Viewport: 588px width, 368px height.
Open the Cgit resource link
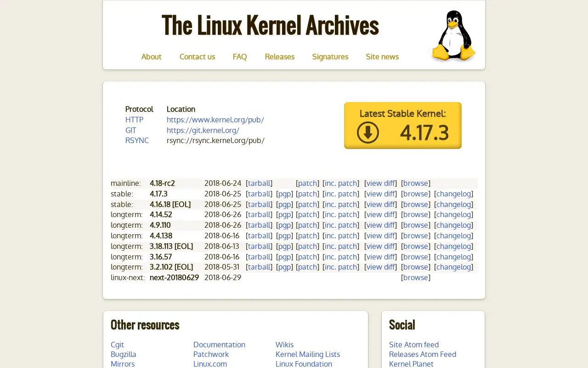click(117, 345)
